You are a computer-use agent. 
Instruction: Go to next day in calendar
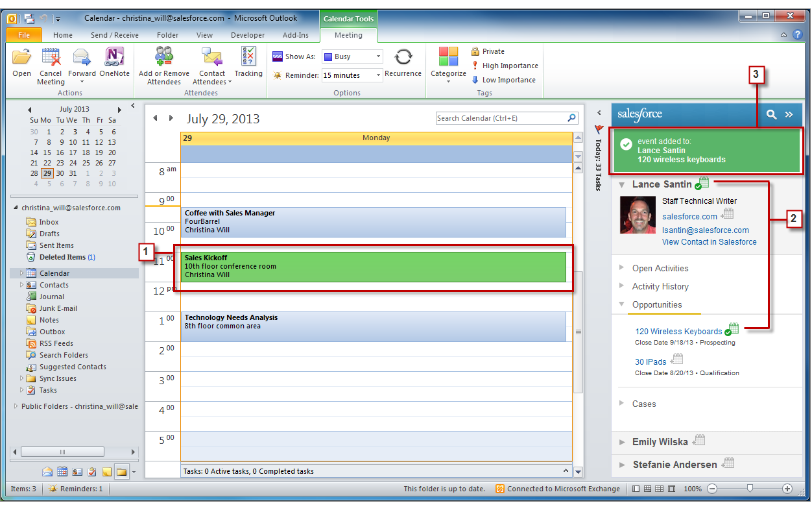tap(171, 118)
